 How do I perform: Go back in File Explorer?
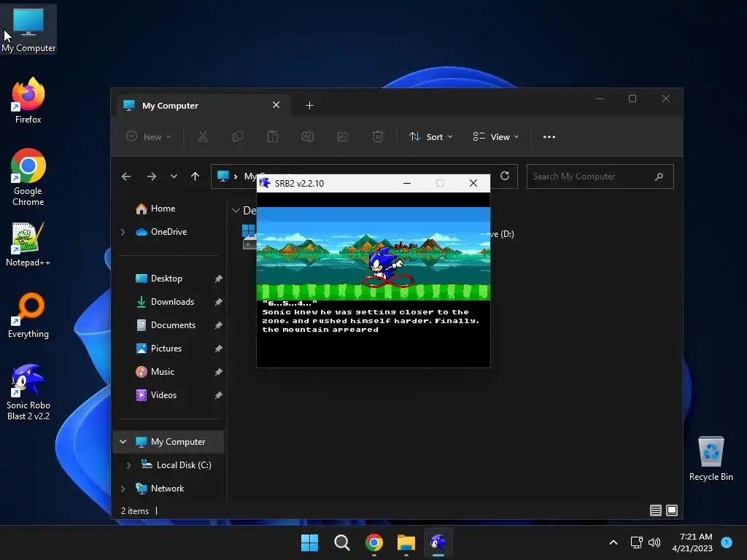(x=125, y=176)
